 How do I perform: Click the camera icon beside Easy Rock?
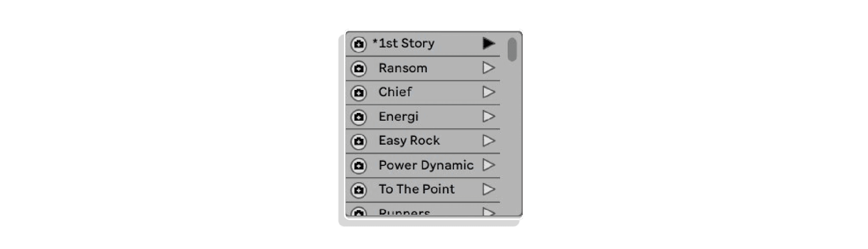pos(359,141)
